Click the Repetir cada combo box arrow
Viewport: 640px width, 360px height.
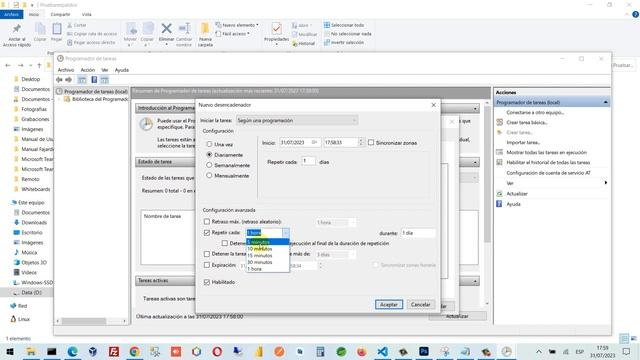click(285, 233)
